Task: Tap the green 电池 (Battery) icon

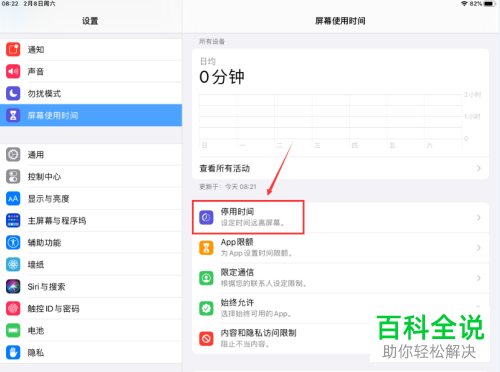Action: (x=13, y=330)
